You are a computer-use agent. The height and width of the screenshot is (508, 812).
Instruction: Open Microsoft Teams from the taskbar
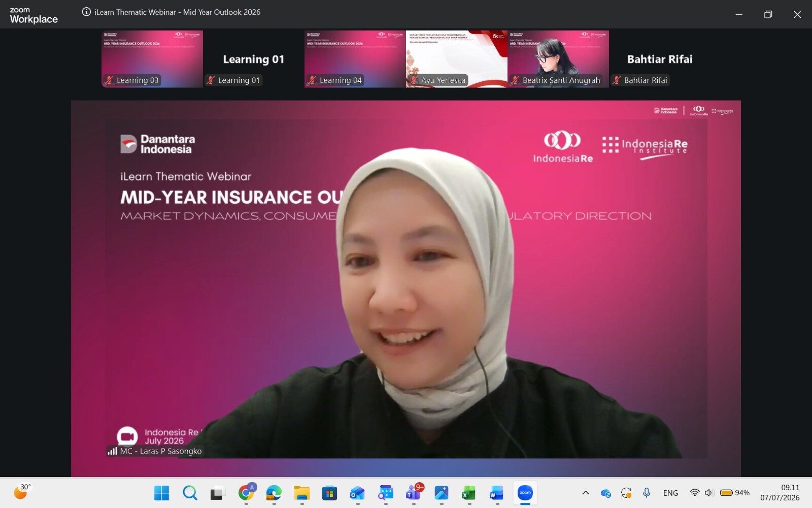click(414, 493)
